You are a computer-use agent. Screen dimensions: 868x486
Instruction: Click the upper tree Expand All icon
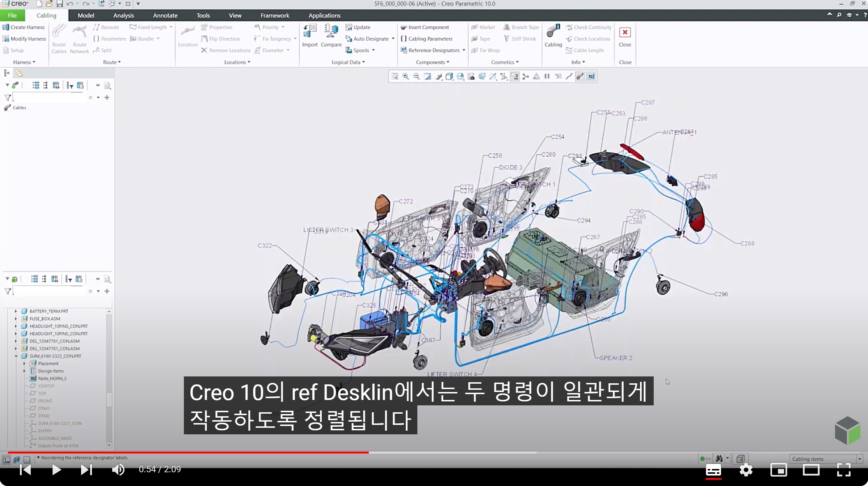[35, 85]
